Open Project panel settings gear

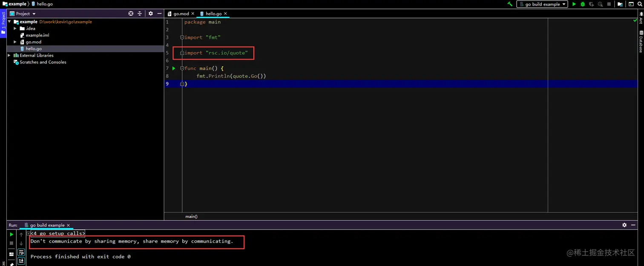[150, 14]
